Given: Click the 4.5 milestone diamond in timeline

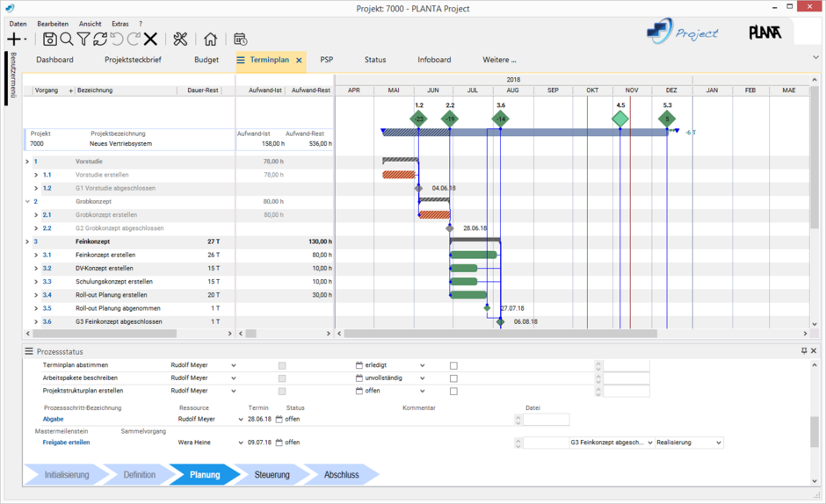Looking at the screenshot, I should [620, 119].
